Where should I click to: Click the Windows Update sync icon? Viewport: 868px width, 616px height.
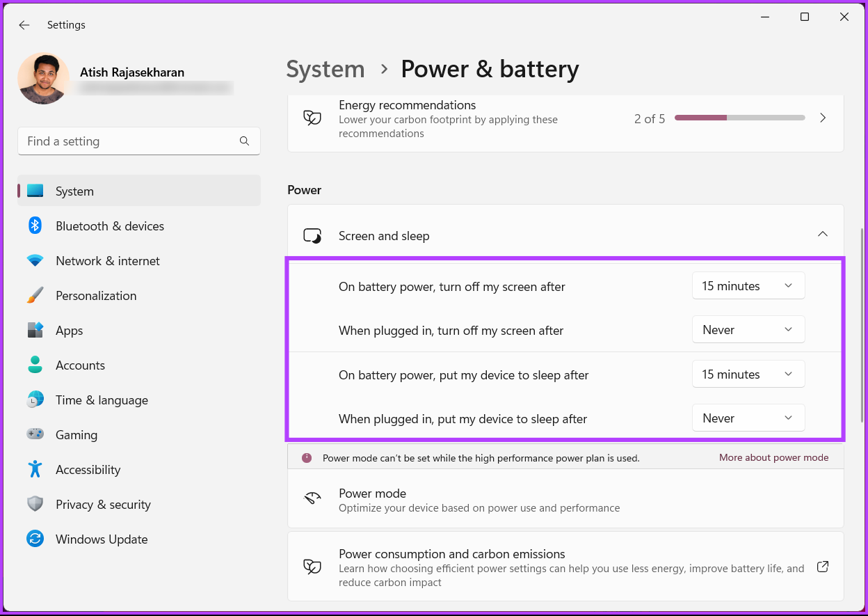click(35, 539)
